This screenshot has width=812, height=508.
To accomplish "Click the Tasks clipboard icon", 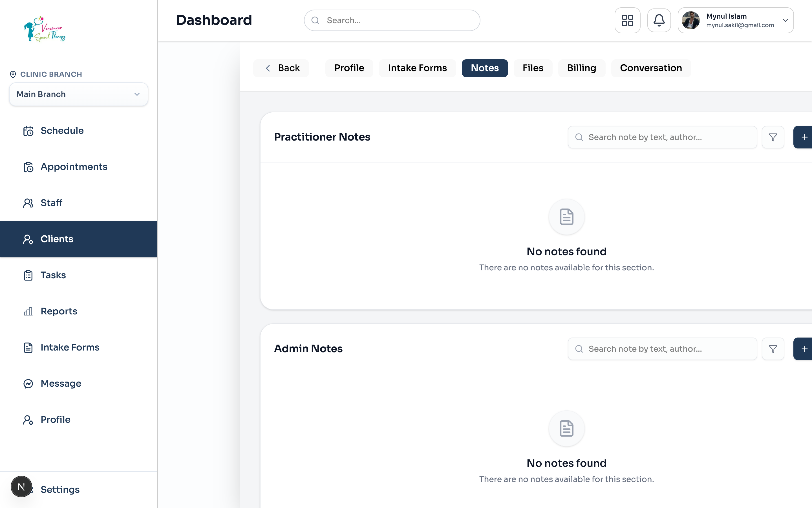I will tap(28, 275).
